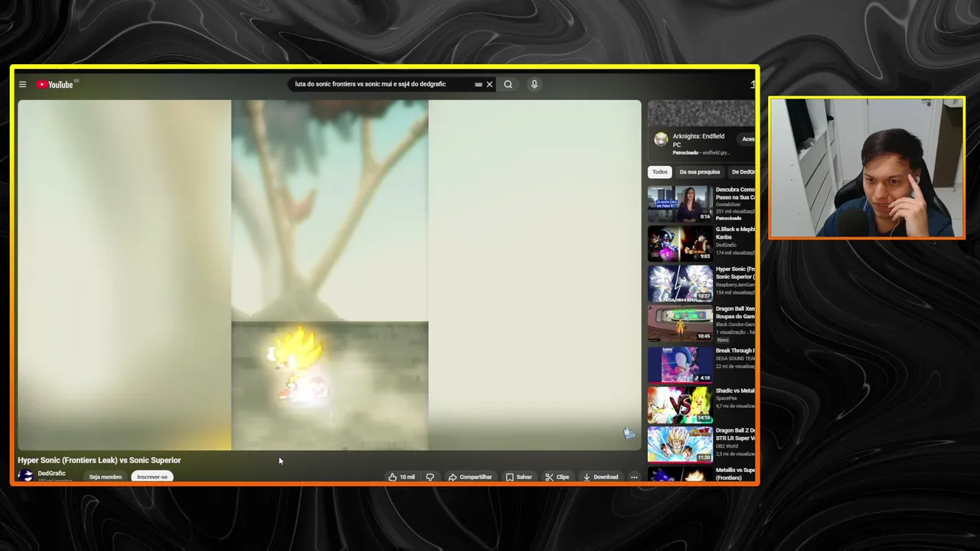Select the De DedGrafic filter chip
Image resolution: width=980 pixels, height=551 pixels.
coord(741,172)
